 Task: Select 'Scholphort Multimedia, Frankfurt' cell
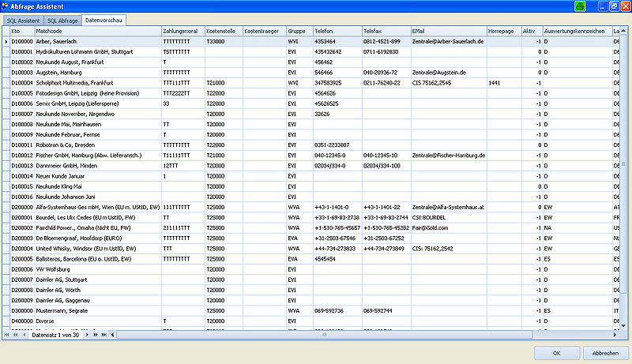98,83
